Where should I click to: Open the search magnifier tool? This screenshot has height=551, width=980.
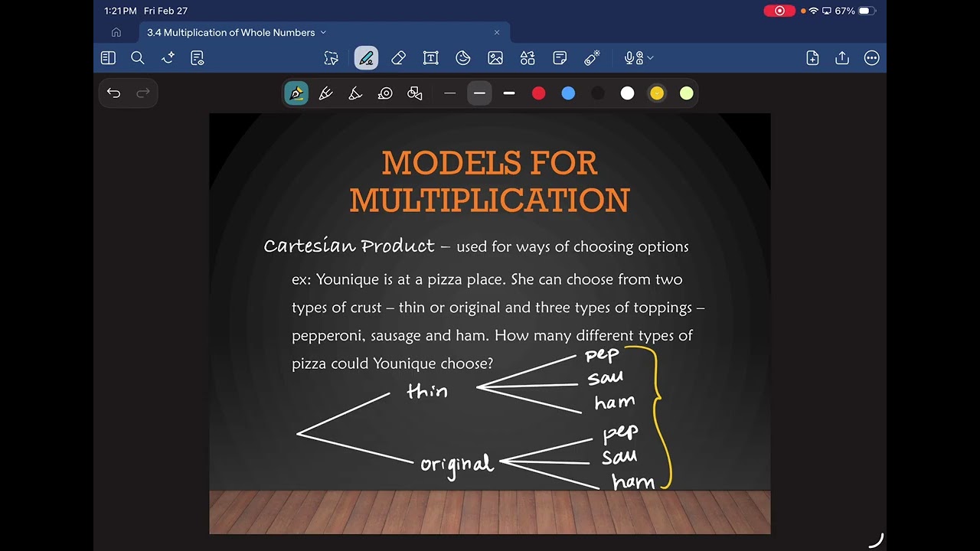pos(138,58)
